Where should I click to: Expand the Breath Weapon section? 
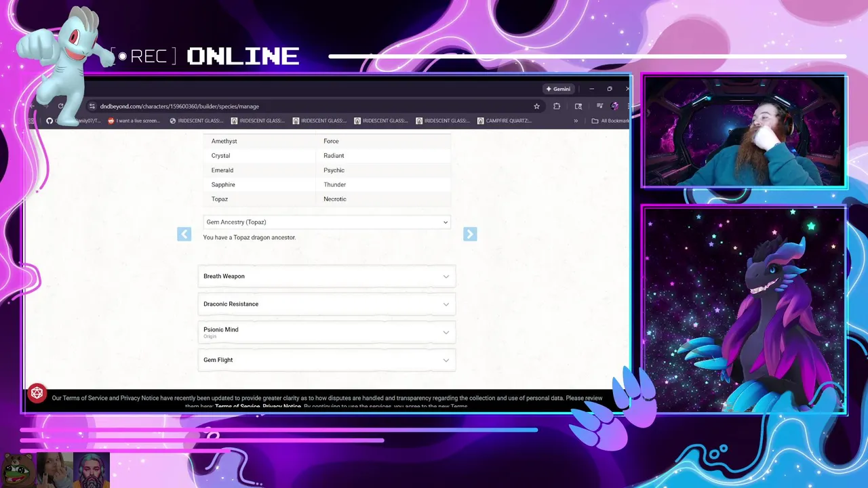pos(327,277)
